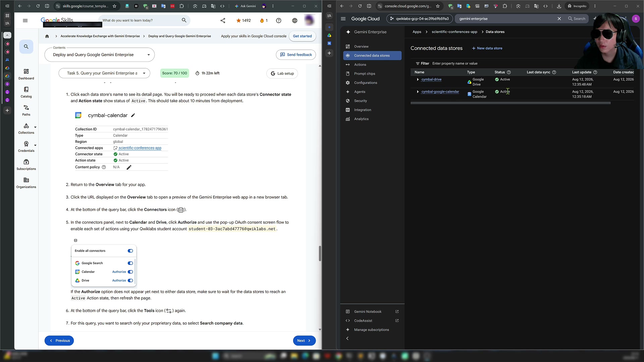The image size is (644, 362).
Task: Open project selector qwiklabs-gcp-04
Action: pyautogui.click(x=420, y=19)
